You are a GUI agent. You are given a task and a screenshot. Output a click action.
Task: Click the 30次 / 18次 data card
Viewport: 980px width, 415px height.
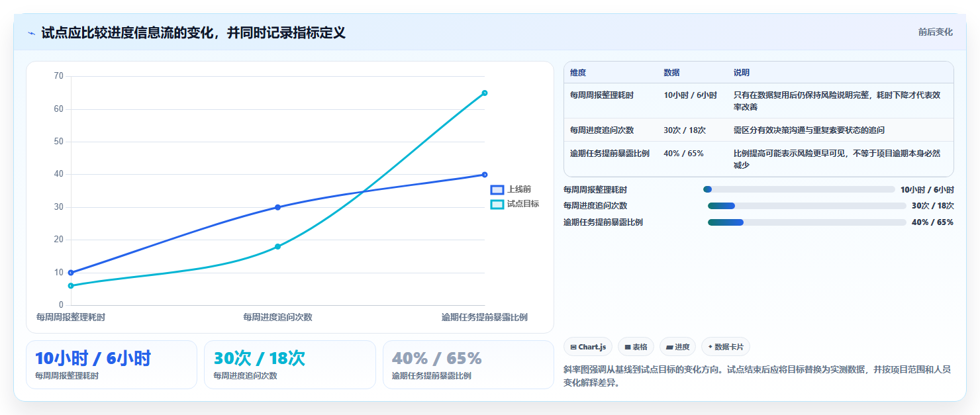(290, 365)
